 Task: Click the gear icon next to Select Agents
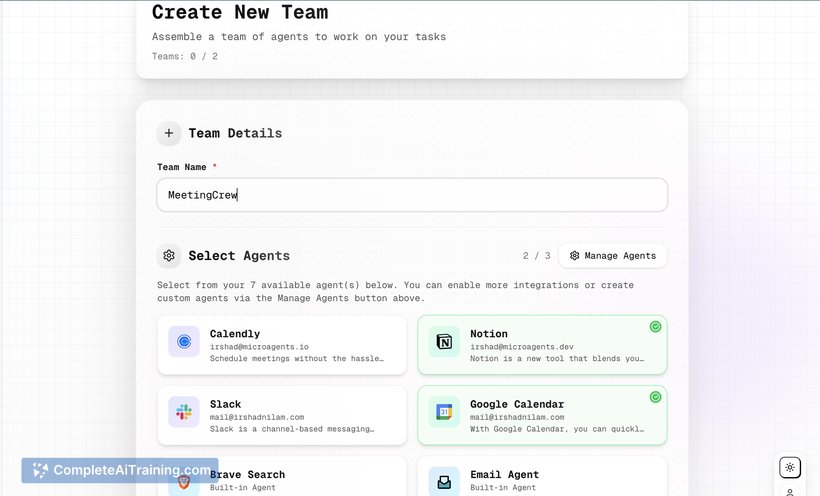point(168,255)
